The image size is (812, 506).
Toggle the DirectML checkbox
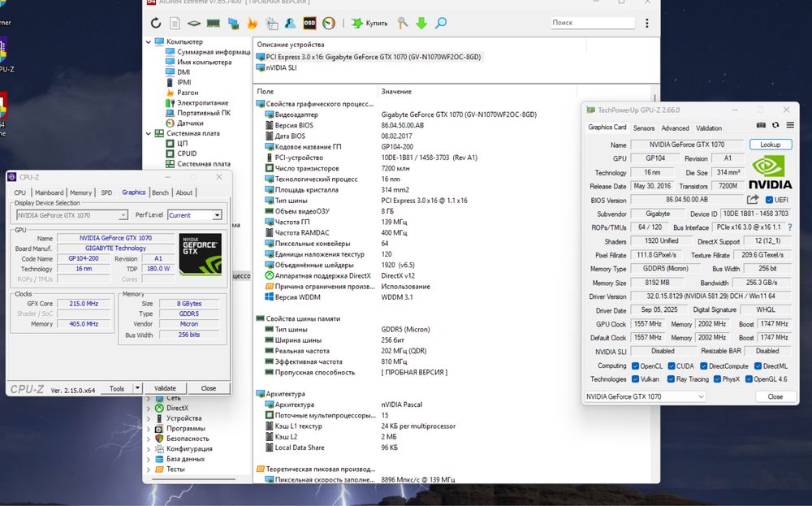(x=758, y=366)
